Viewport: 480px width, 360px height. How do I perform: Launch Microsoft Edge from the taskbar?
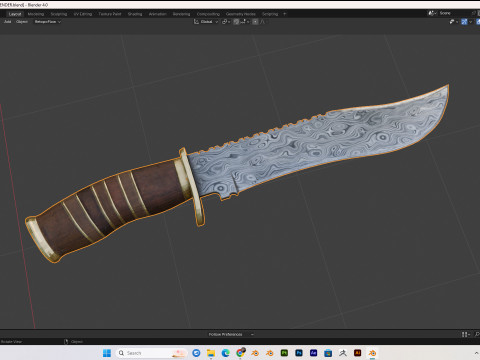point(226,353)
